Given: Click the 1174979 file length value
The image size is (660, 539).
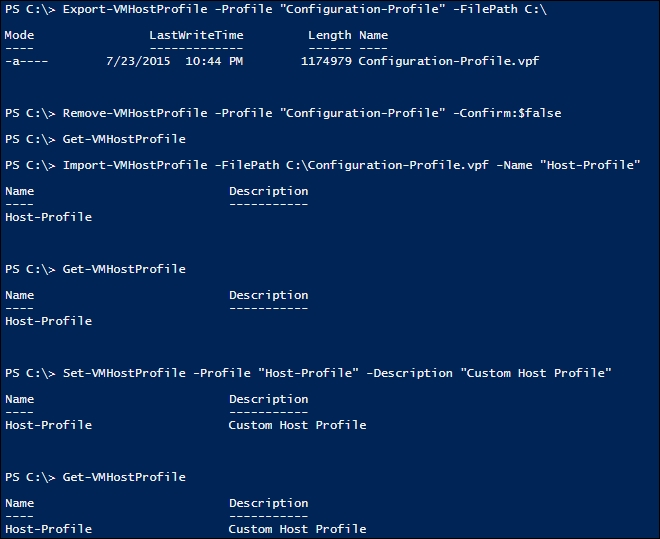Looking at the screenshot, I should [x=326, y=61].
